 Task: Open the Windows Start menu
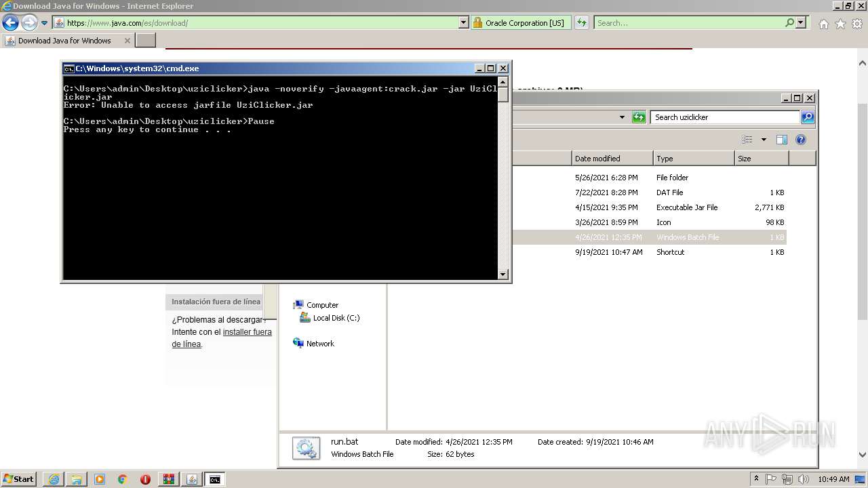point(18,479)
